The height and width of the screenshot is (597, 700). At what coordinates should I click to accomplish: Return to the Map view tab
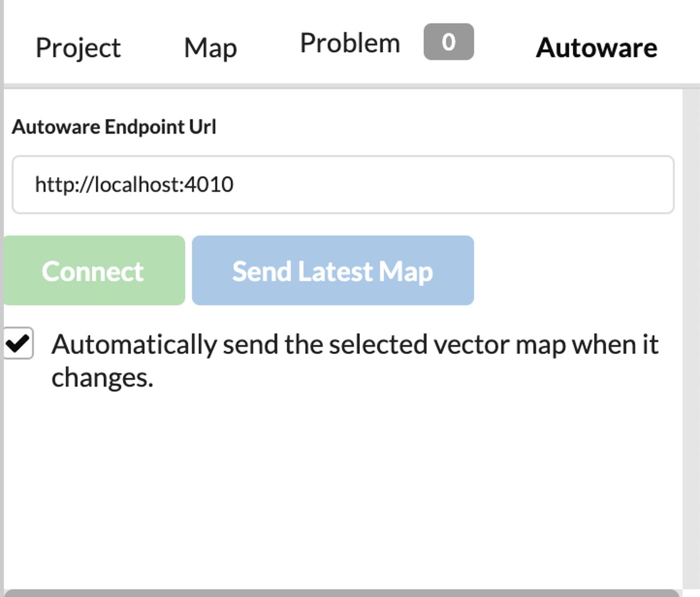[x=210, y=48]
